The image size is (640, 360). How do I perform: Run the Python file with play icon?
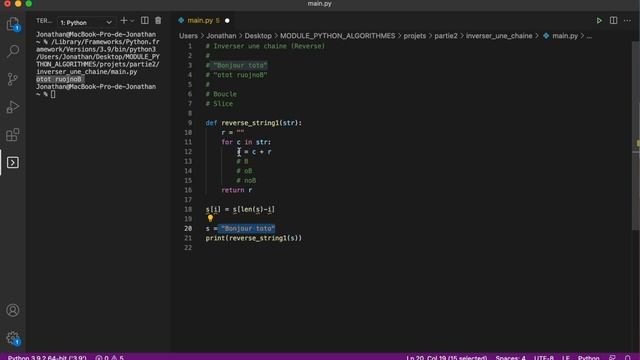point(599,20)
